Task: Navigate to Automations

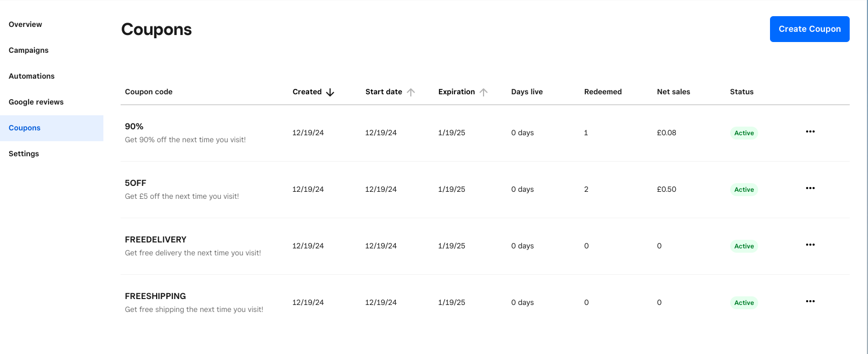Action: click(x=32, y=76)
